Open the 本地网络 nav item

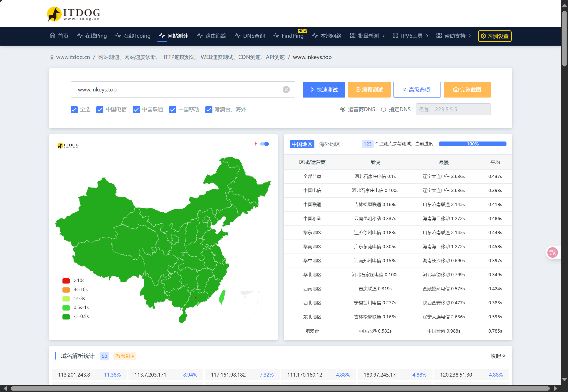pyautogui.click(x=327, y=36)
